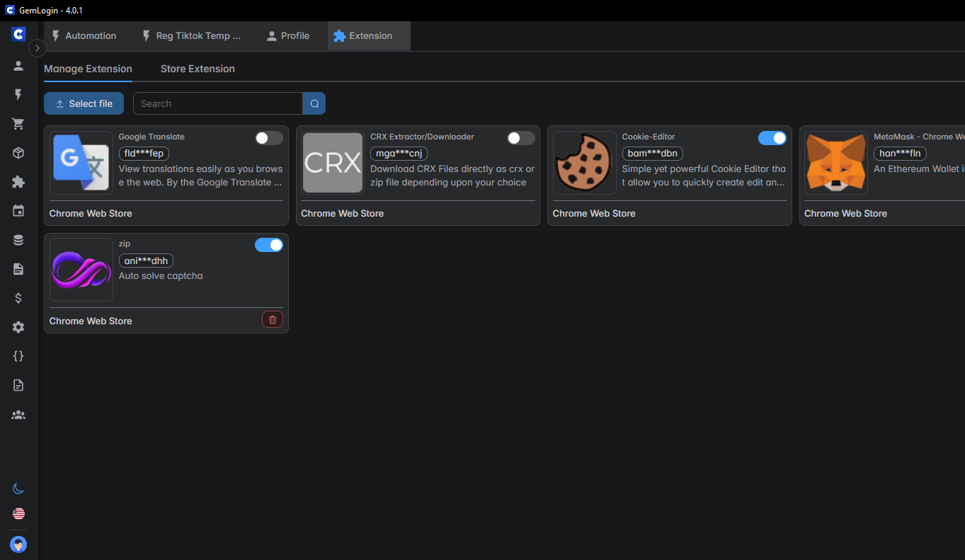Click the lightning bolt automation sidebar icon
965x560 pixels.
[18, 95]
